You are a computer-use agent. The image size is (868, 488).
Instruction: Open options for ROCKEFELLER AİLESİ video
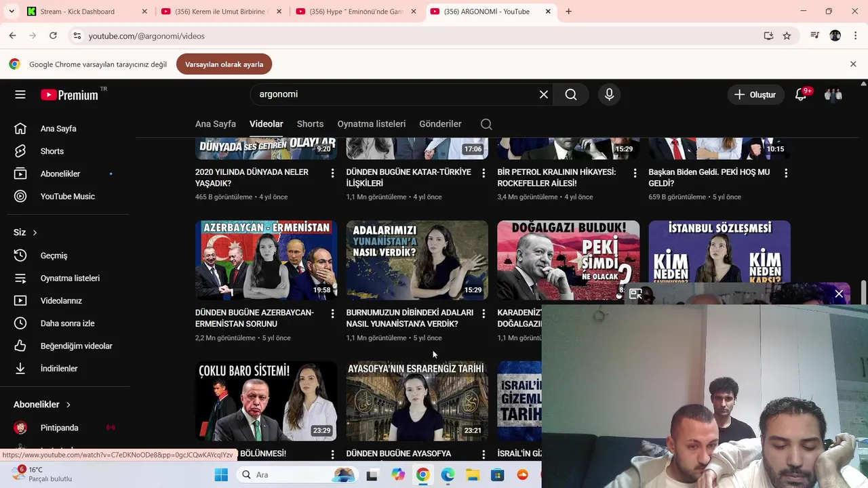coord(635,174)
